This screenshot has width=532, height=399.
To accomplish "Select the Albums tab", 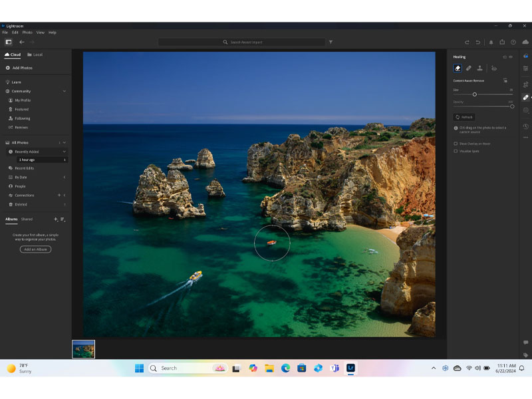I will pyautogui.click(x=11, y=219).
